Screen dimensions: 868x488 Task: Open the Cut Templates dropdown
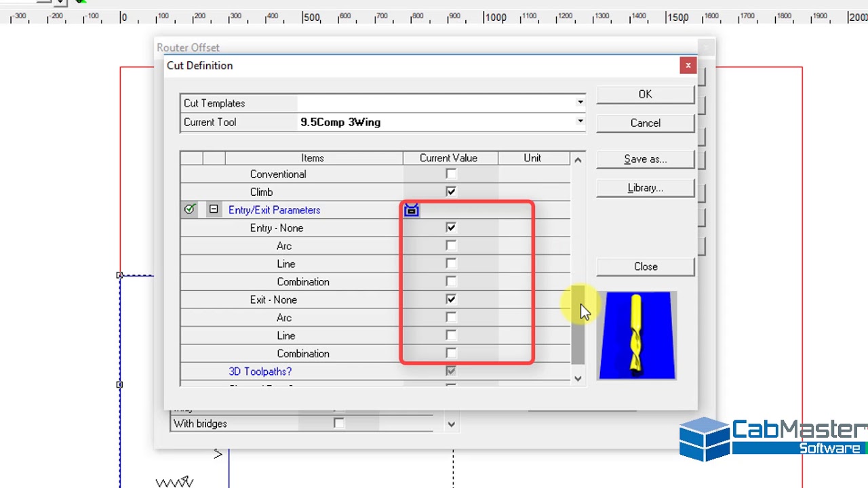point(580,103)
